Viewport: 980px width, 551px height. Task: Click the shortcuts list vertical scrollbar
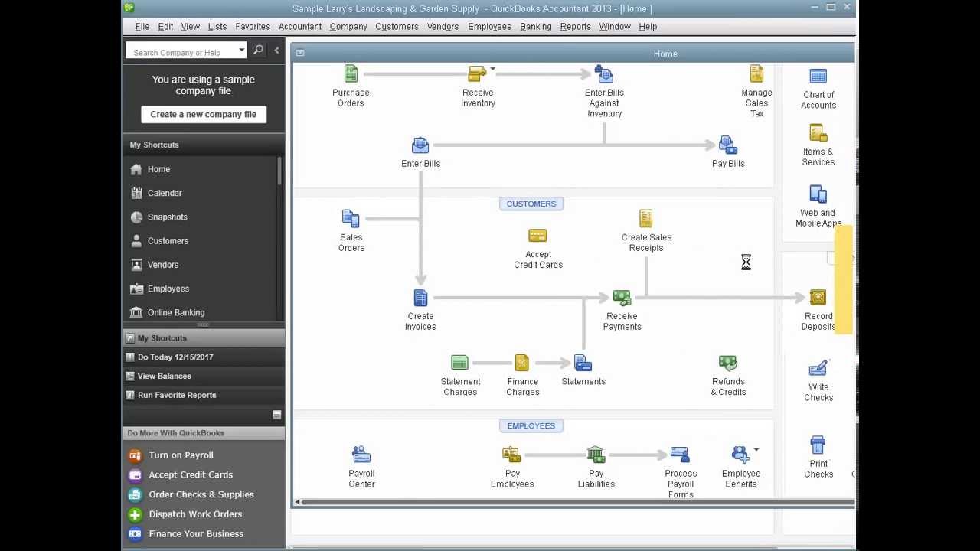tap(279, 171)
